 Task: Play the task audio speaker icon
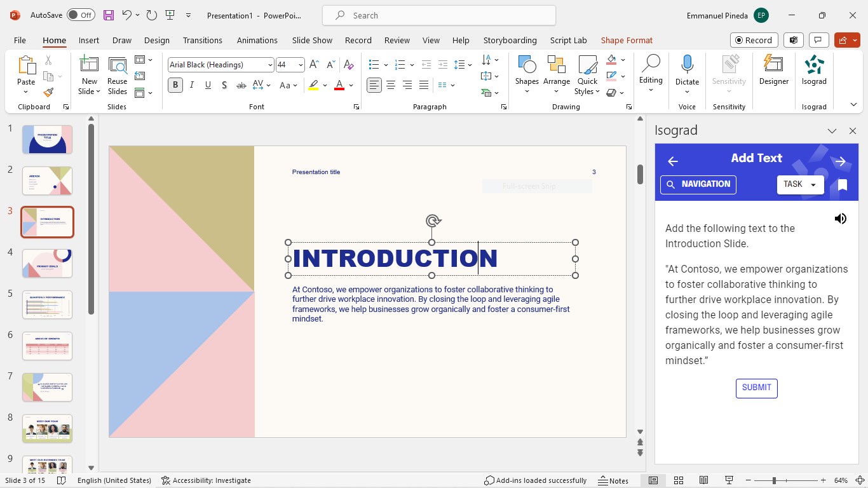[841, 219]
